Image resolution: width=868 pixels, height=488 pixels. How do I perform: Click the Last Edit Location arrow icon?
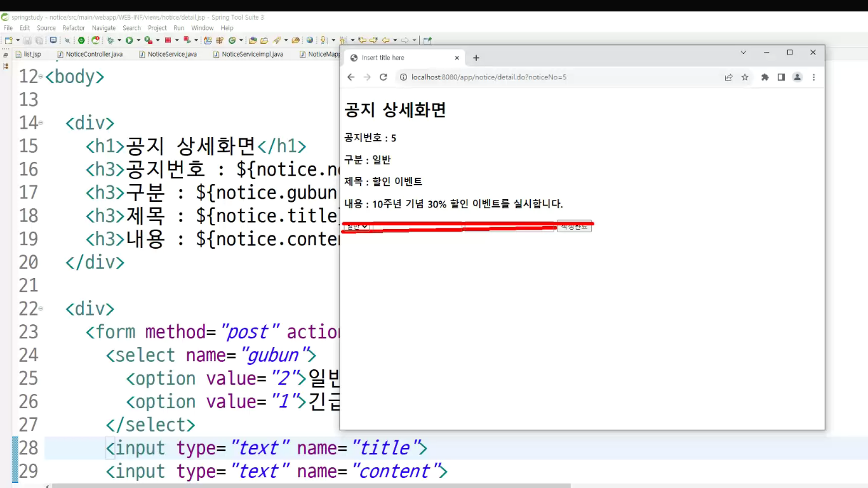[362, 40]
